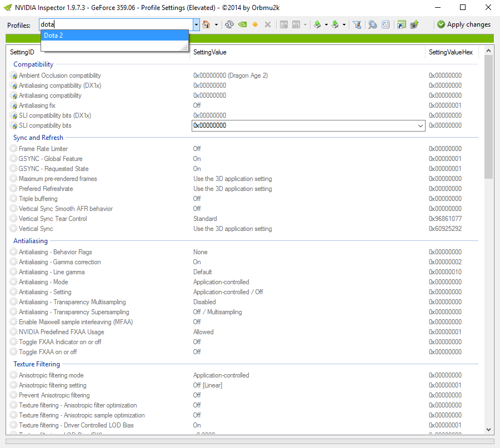Expand the export profiles dropdown arrow
500x448 pixels.
(x=326, y=24)
